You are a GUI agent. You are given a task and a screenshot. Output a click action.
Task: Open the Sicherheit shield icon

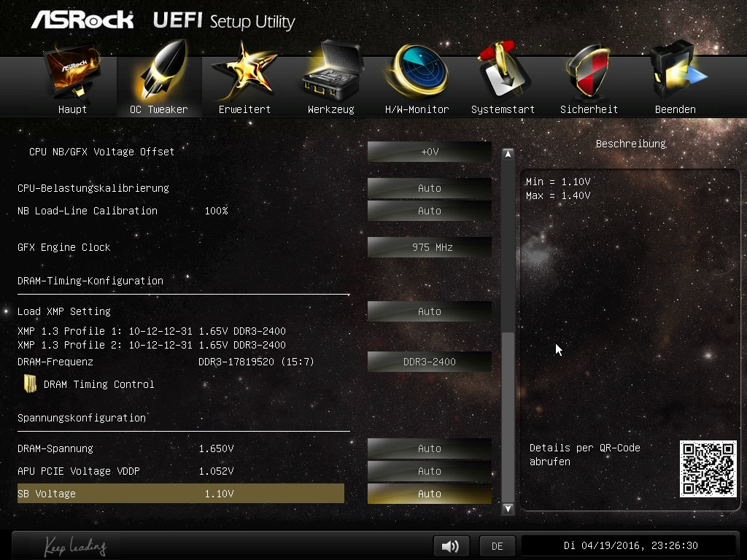pos(589,71)
